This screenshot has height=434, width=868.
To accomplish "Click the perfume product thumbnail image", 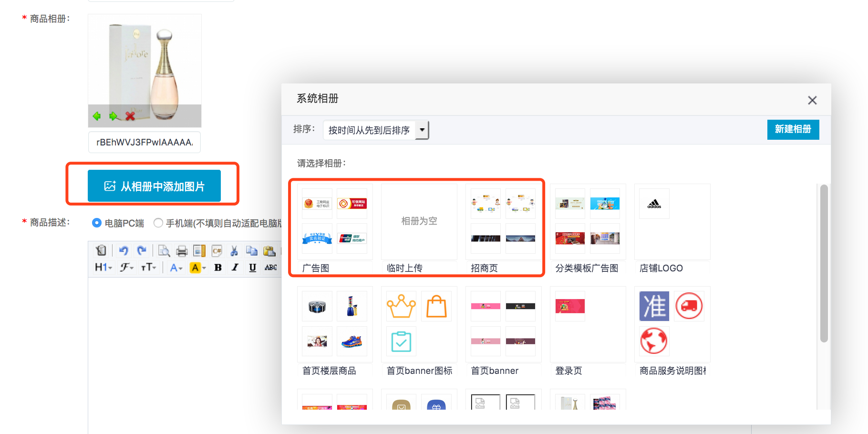I will point(145,71).
